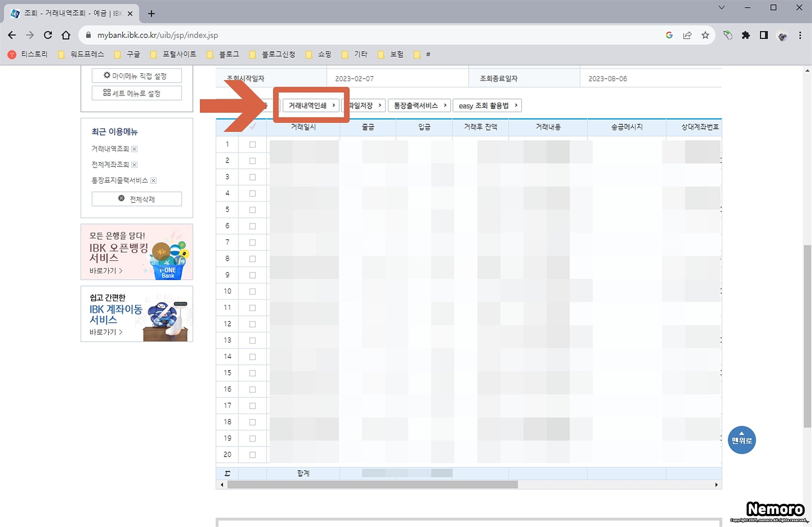Remove 전체계좌조회 from recent menu list
Viewport: 812px width, 527px height.
pos(134,165)
